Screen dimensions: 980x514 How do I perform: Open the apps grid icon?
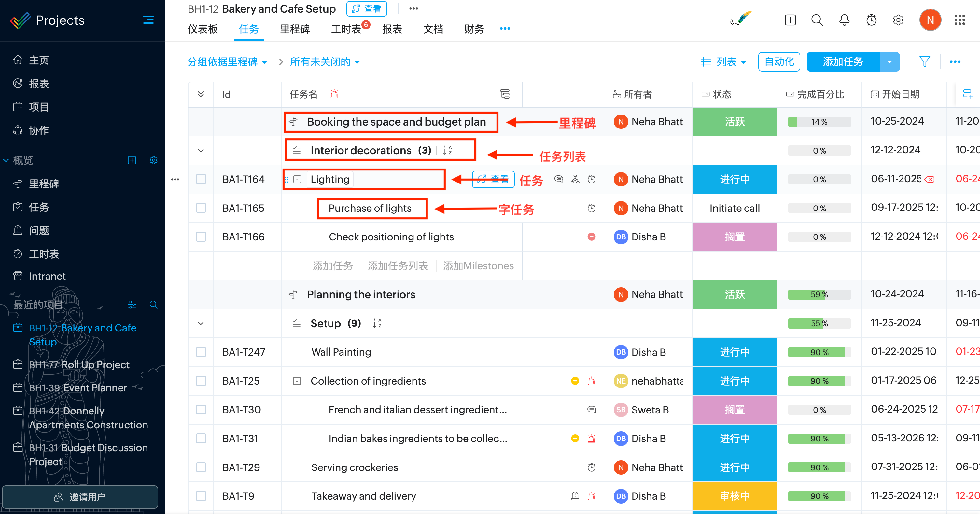click(959, 20)
